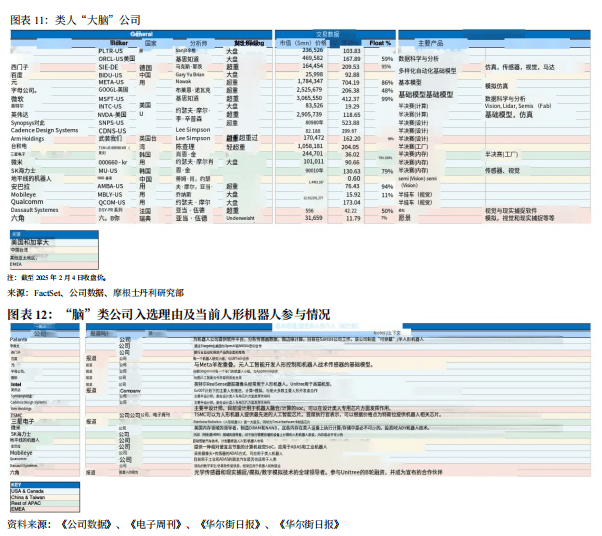Click price value 704.19
Image resolution: width=602 pixels, height=536 pixels.
351,83
